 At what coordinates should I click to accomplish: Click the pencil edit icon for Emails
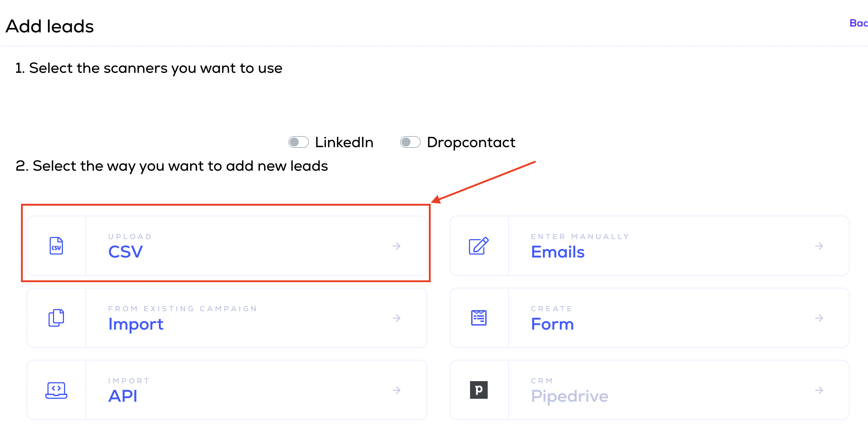coord(479,246)
